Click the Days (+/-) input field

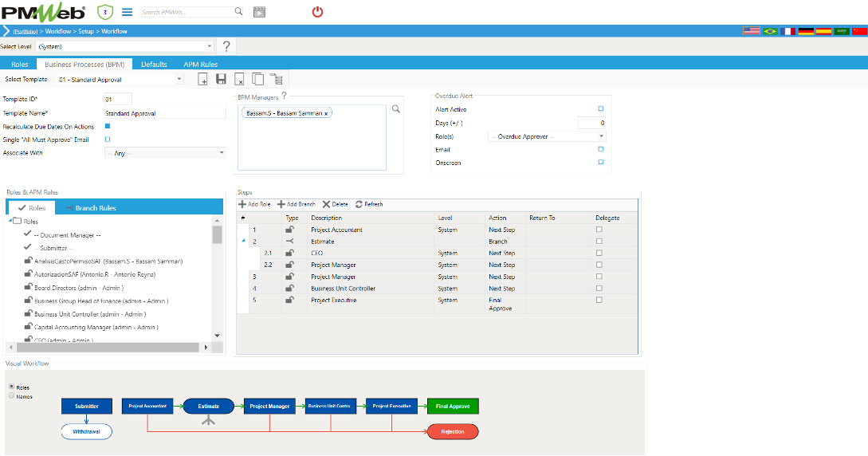[x=591, y=122]
